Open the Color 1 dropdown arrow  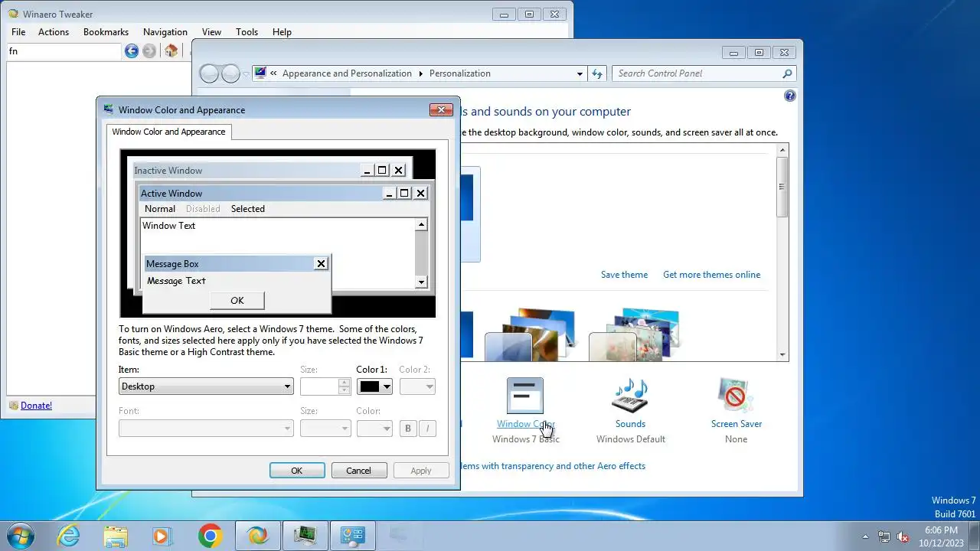point(387,386)
